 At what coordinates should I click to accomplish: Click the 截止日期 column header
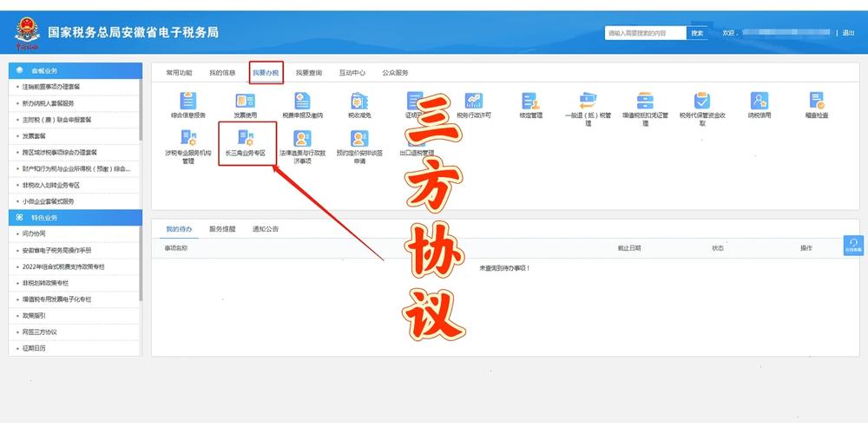click(629, 248)
